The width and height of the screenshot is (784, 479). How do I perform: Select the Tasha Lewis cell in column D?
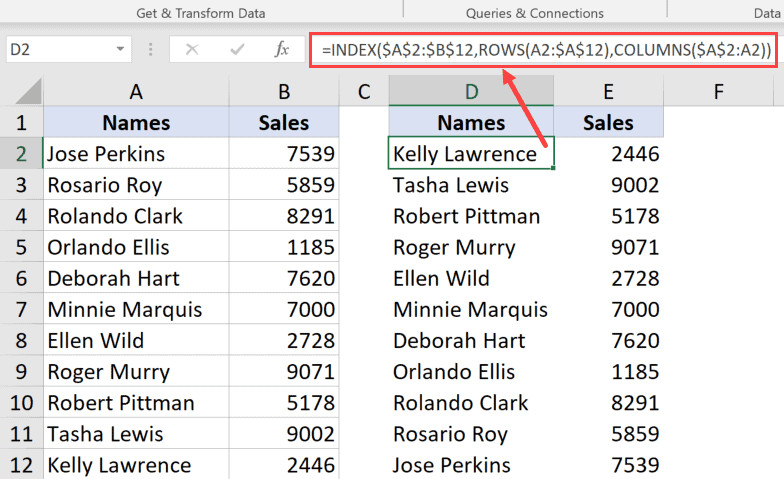[471, 185]
